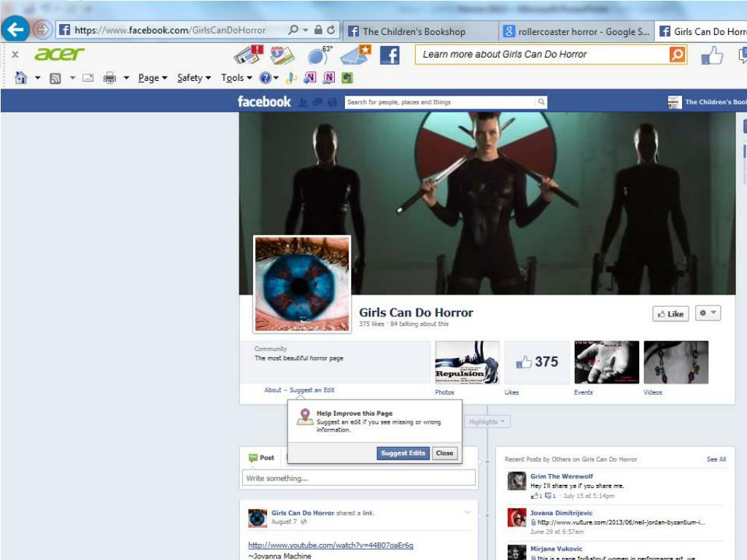Click the address bar search magnifier icon
Viewport: 747px width, 560px height.
[293, 30]
